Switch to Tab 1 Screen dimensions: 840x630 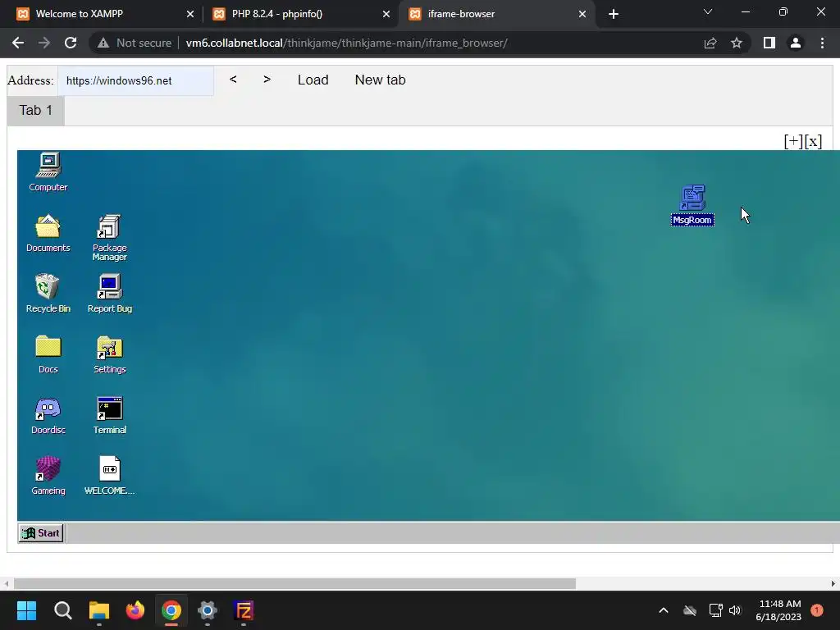pyautogui.click(x=36, y=111)
